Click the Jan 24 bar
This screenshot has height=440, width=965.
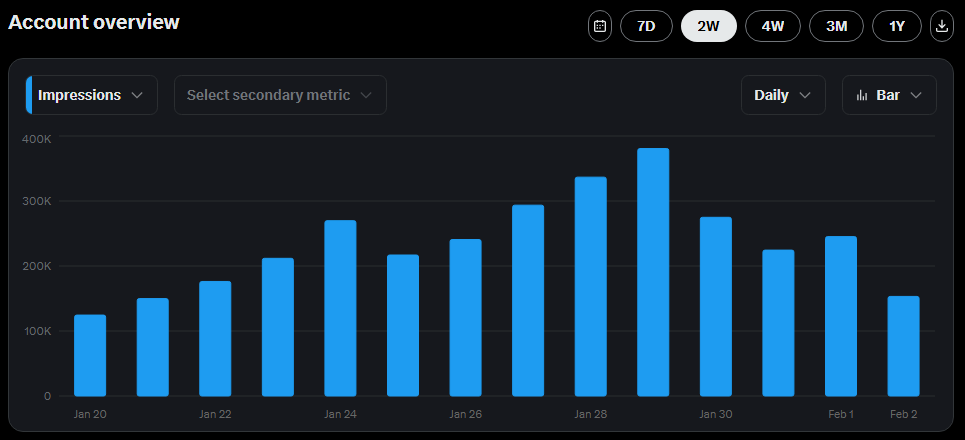(x=340, y=308)
